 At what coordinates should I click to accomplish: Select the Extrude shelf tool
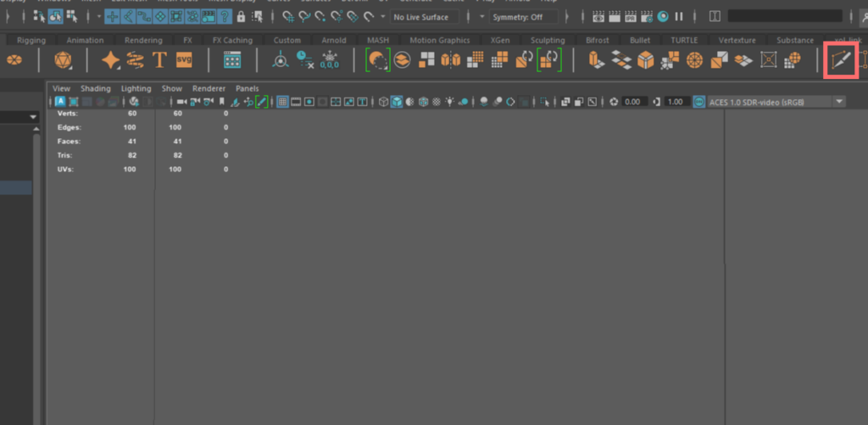point(596,60)
